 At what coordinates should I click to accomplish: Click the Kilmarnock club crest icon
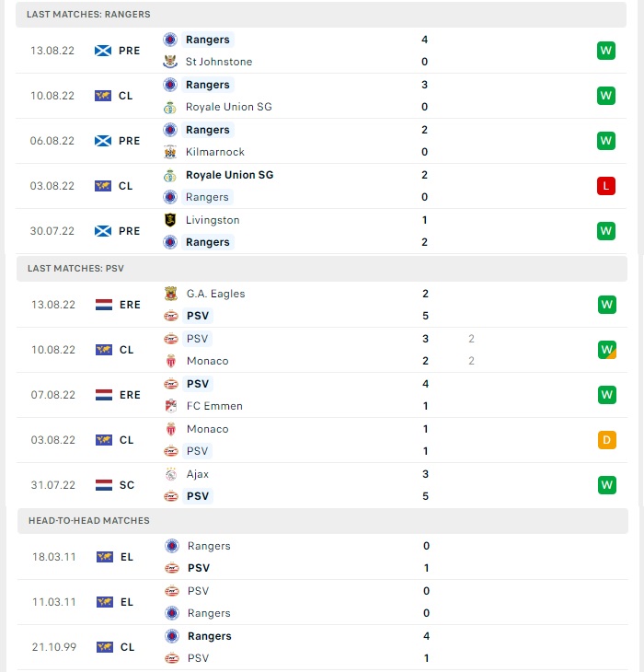coord(170,152)
